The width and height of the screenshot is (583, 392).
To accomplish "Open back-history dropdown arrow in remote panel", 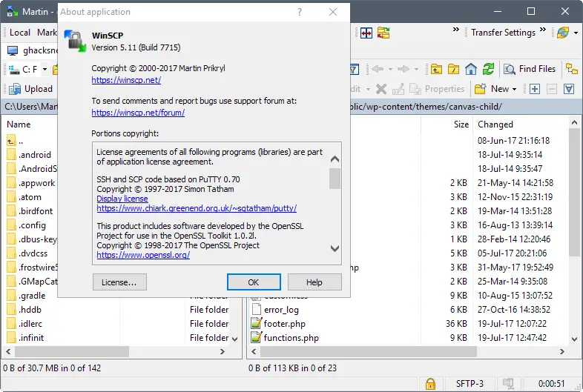I will click(x=390, y=69).
